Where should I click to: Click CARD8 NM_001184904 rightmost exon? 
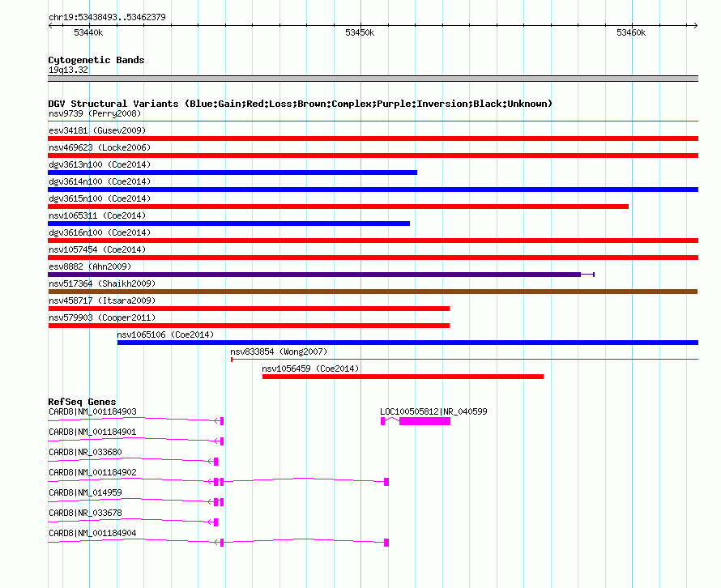click(386, 543)
